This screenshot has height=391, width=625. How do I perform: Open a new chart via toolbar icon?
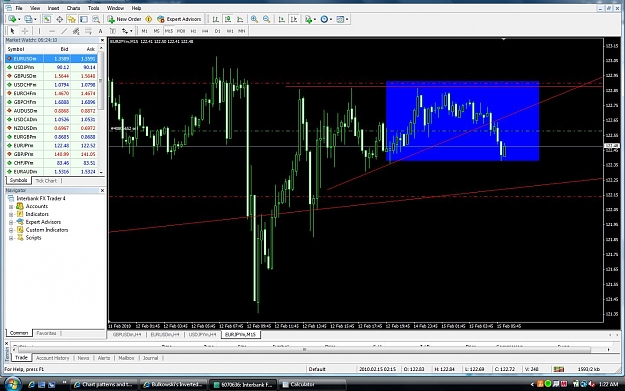click(12, 19)
